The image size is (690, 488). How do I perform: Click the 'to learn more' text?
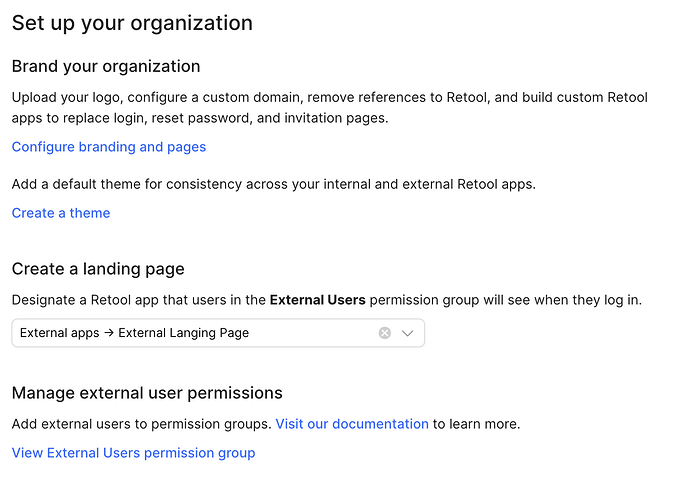[x=476, y=424]
